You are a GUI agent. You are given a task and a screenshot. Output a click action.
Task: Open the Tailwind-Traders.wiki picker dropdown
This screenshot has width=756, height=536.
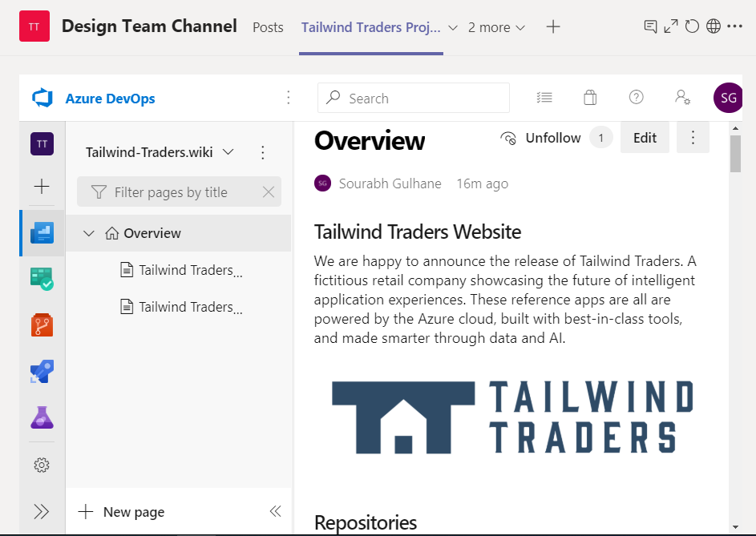pos(160,152)
